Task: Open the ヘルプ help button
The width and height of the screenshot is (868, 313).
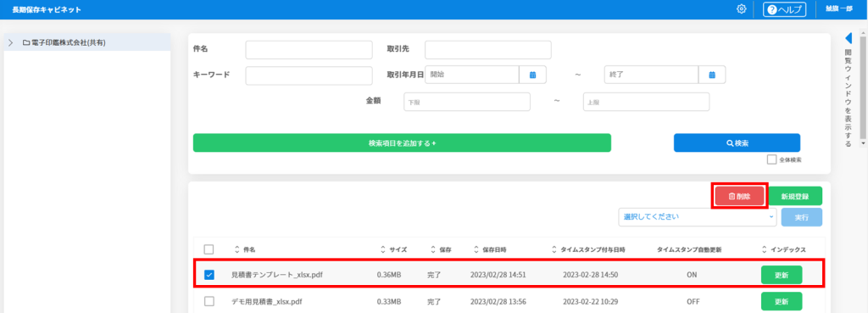Action: (x=784, y=9)
